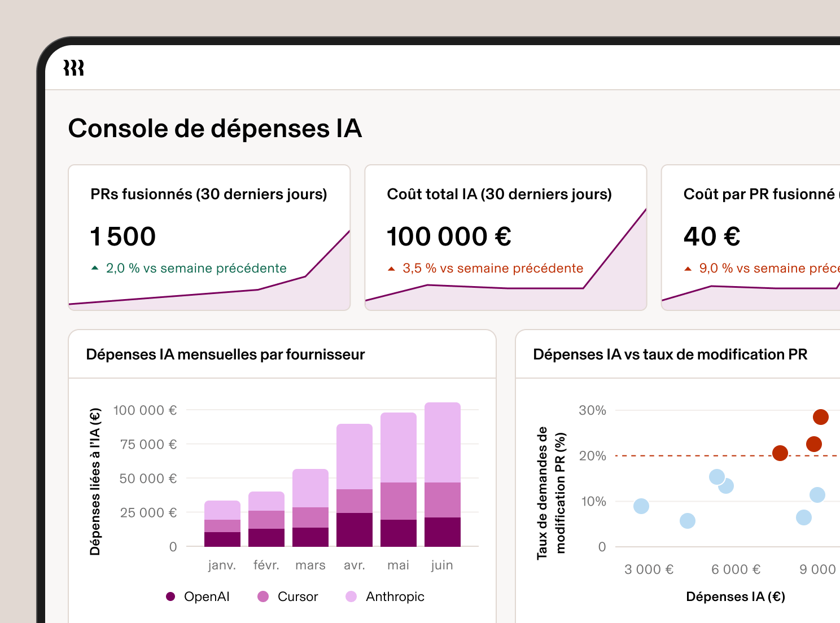Click the lowest blue scatter point left of 6 000 €
This screenshot has width=840, height=623.
[687, 521]
